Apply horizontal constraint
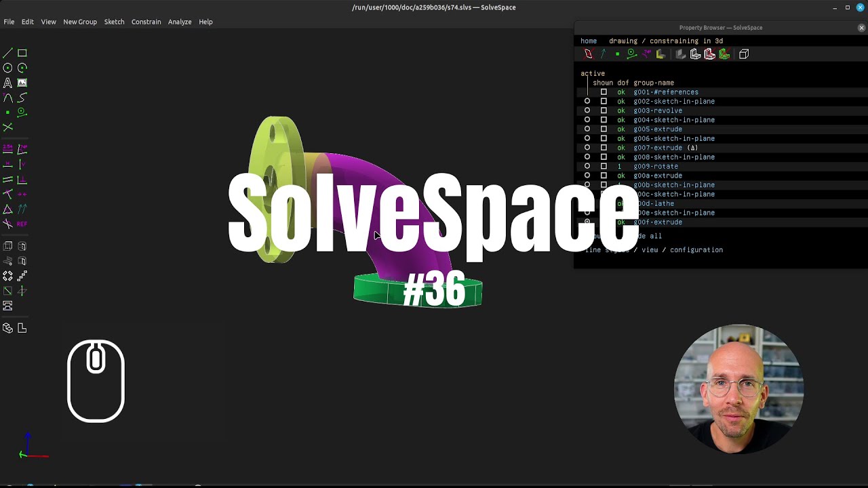 (7, 164)
